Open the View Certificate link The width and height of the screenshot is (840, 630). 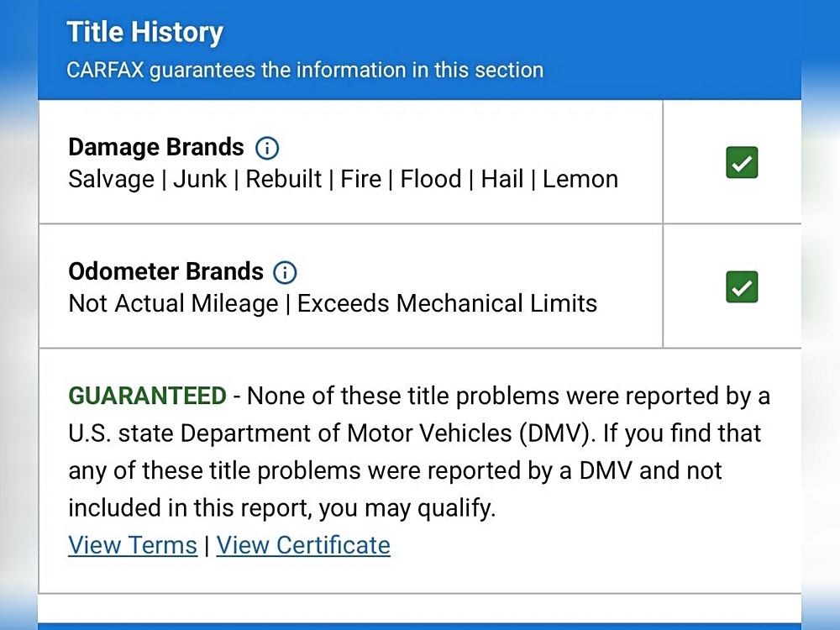coord(303,545)
